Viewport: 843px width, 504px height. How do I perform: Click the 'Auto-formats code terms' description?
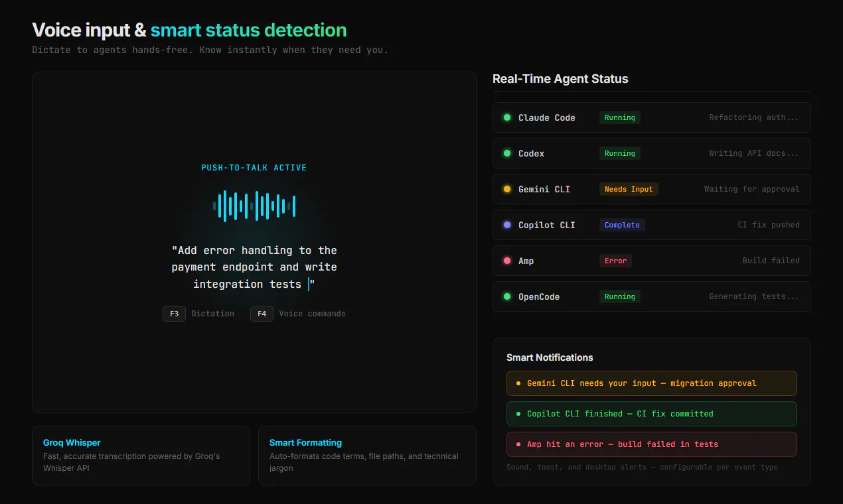click(x=364, y=462)
